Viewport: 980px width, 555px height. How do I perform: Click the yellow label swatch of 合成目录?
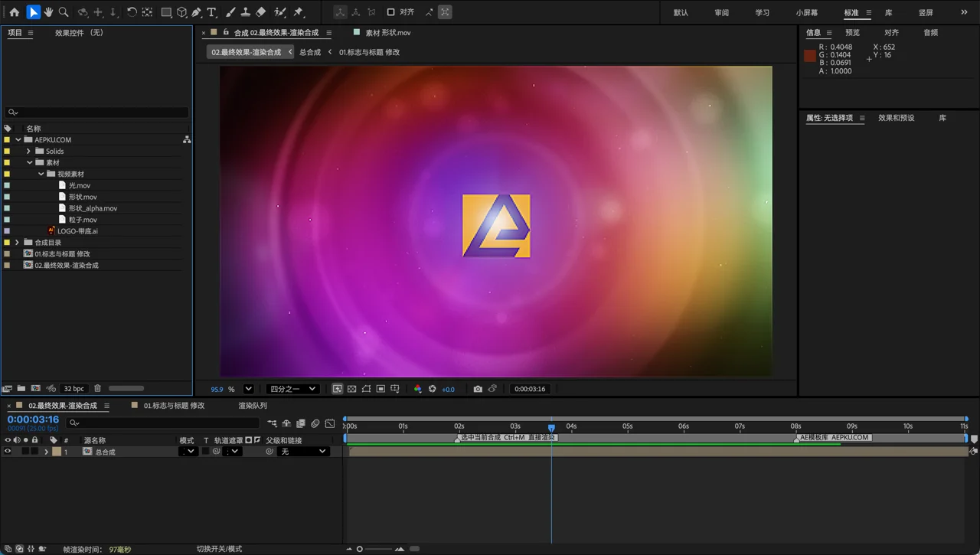tap(7, 243)
